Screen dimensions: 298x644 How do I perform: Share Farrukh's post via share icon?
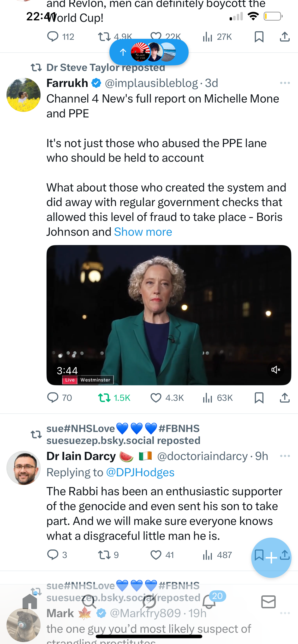[285, 397]
